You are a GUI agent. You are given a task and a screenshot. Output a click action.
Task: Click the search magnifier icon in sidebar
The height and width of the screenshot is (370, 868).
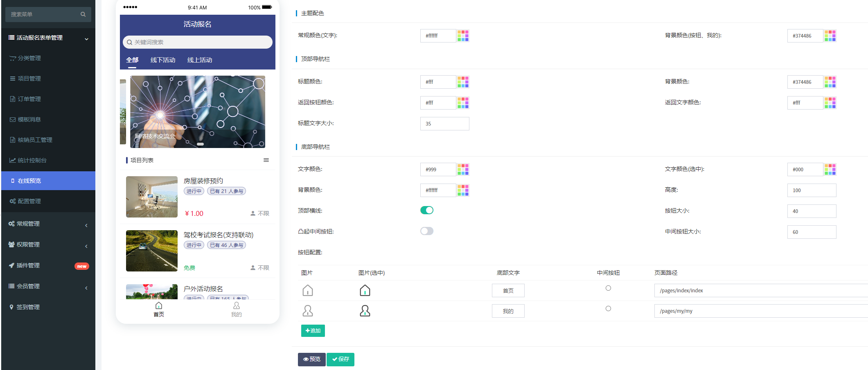pyautogui.click(x=83, y=14)
